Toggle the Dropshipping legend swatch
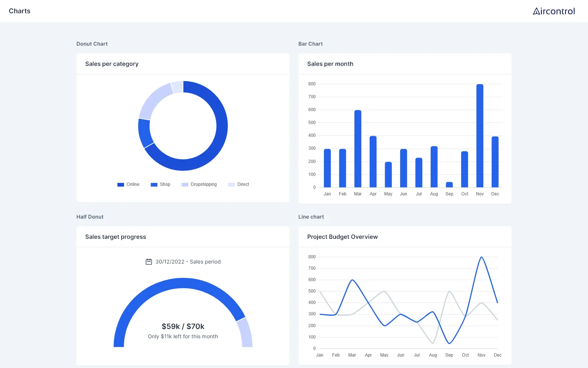This screenshot has height=368, width=588. 185,185
